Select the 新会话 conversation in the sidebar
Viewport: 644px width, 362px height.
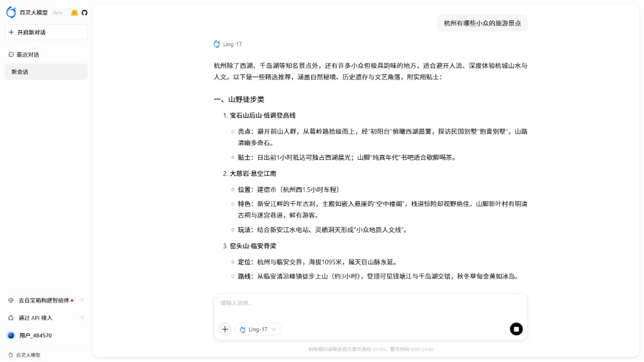click(x=46, y=71)
